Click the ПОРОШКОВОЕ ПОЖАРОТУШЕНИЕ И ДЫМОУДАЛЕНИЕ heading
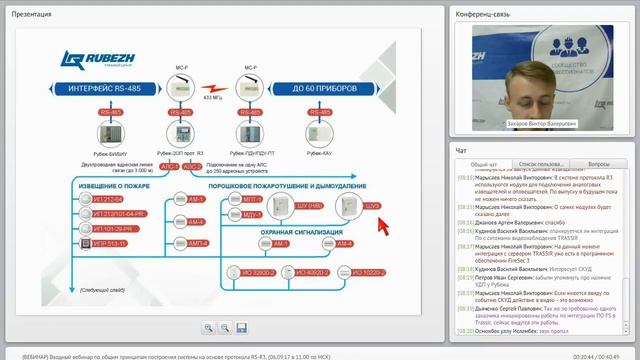This screenshot has width=640, height=360. [x=287, y=186]
